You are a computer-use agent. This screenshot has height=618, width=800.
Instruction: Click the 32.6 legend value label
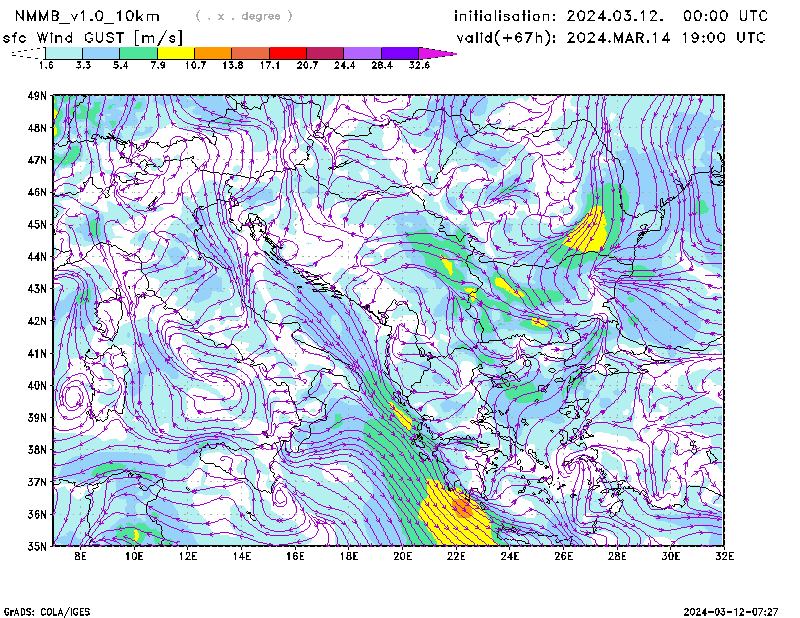tap(419, 65)
